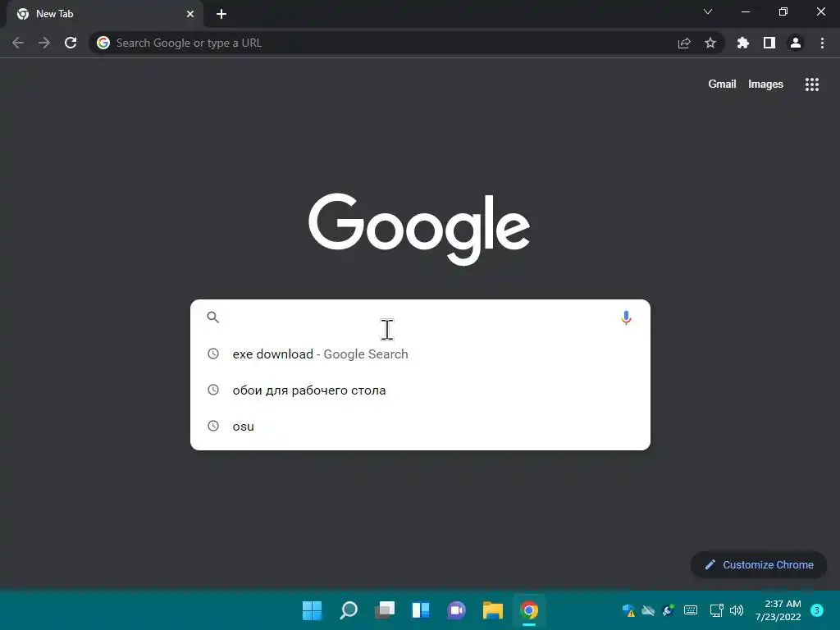The image size is (840, 630).
Task: Click into the Google search box
Action: pyautogui.click(x=420, y=317)
